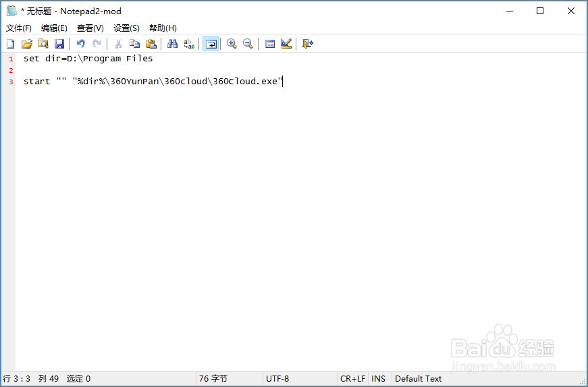Cut selection with the scissors icon
This screenshot has height=387, width=588.
point(118,44)
